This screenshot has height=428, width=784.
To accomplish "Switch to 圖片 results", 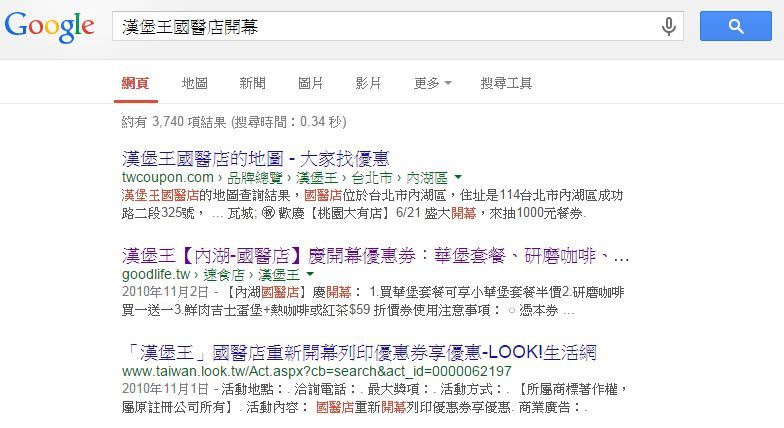I will [x=310, y=83].
